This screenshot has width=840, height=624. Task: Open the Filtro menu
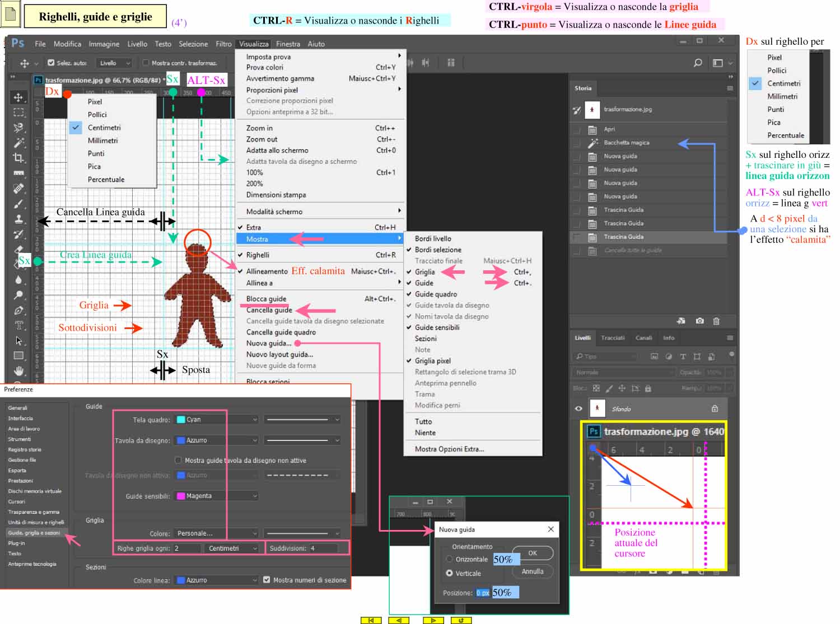click(x=223, y=44)
